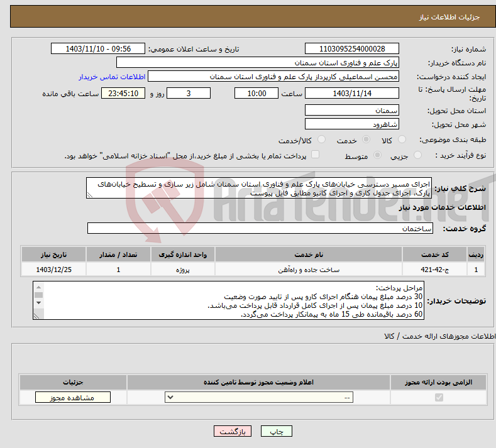Click the resize grip of description textarea
The width and height of the screenshot is (496, 448).
click(x=90, y=195)
